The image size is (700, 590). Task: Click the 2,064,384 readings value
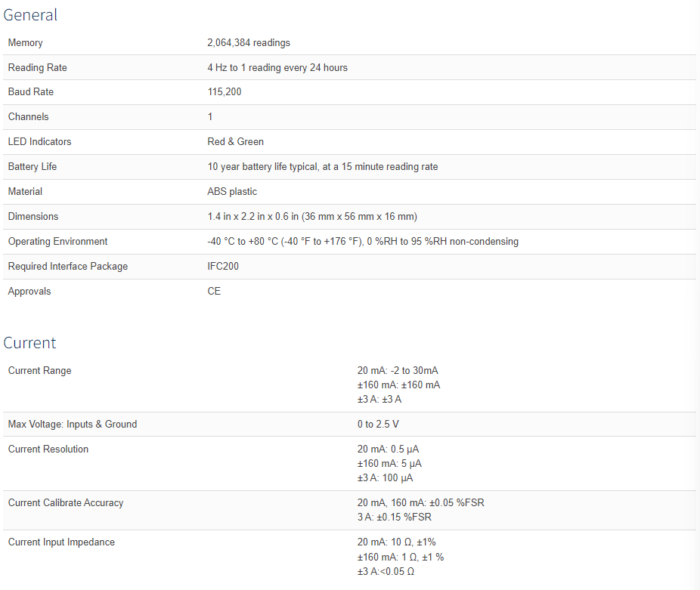tap(249, 43)
